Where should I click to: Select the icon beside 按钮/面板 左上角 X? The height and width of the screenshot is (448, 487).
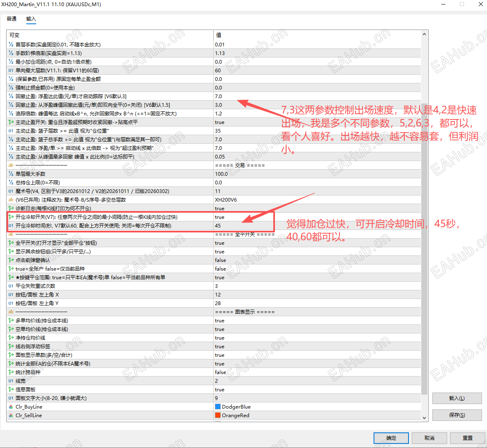point(11,295)
